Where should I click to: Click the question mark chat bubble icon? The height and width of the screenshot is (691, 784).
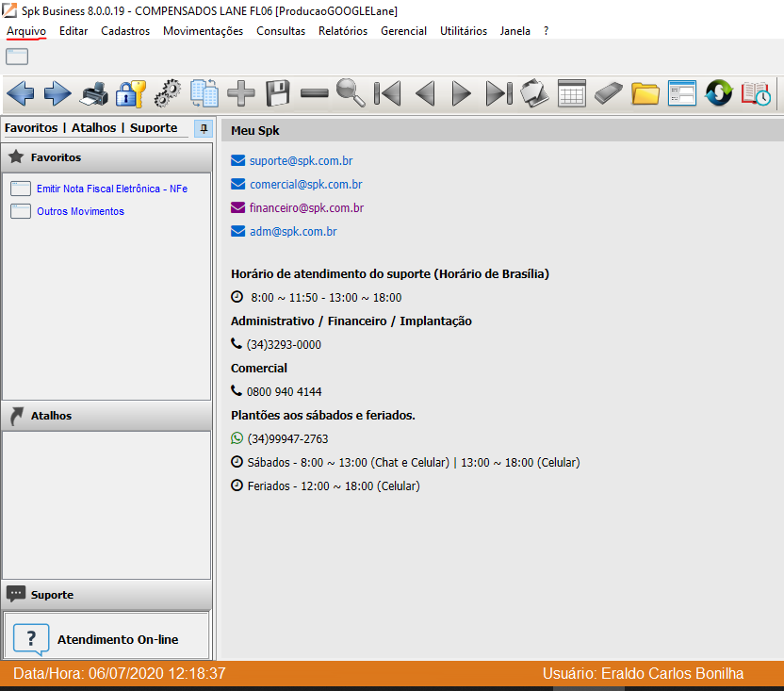31,638
